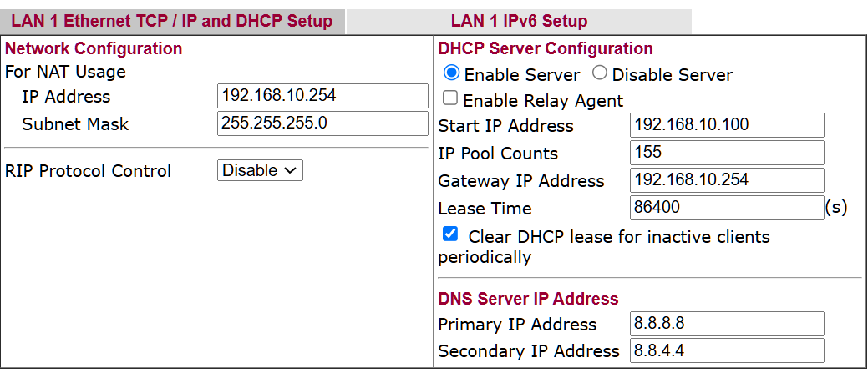Viewport: 868px width, 373px height.
Task: Tick the Enable Relay Agent checkbox
Action: [x=450, y=98]
